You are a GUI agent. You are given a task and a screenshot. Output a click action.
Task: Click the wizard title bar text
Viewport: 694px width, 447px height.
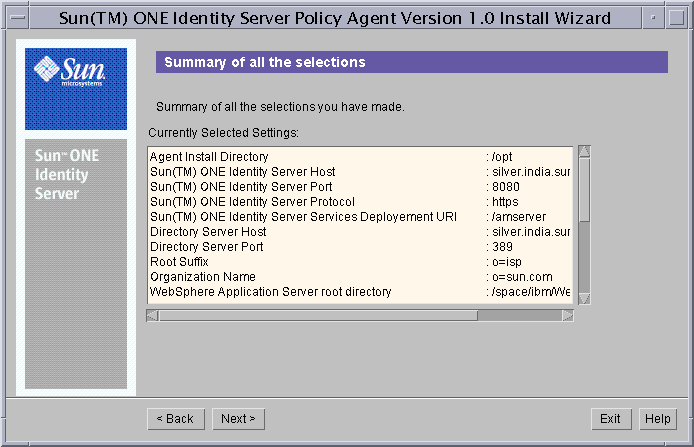pos(335,18)
